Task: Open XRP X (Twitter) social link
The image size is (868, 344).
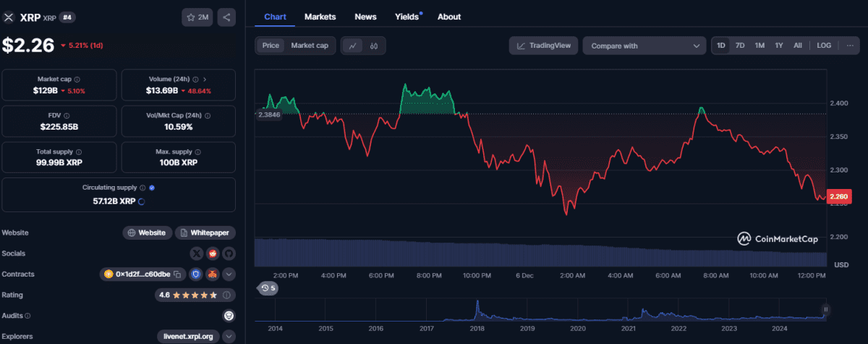Action: coord(197,253)
